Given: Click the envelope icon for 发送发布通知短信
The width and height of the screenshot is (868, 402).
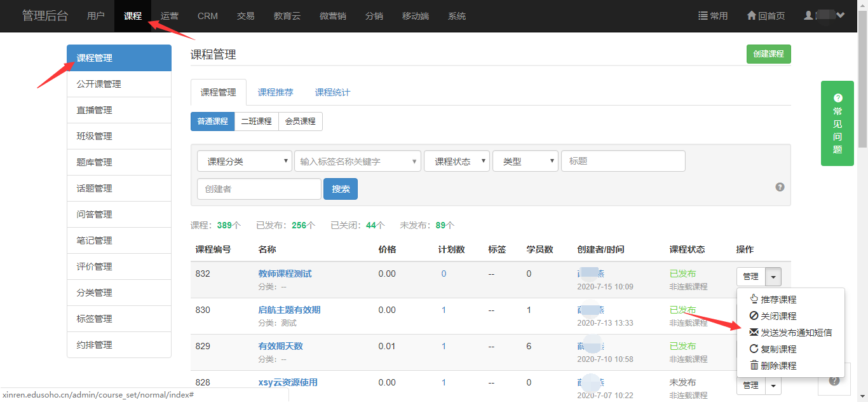Looking at the screenshot, I should click(x=754, y=333).
